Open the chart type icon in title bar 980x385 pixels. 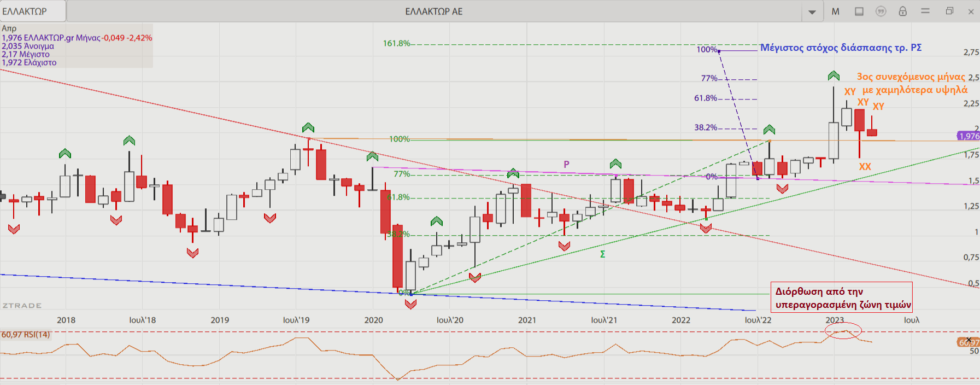859,11
